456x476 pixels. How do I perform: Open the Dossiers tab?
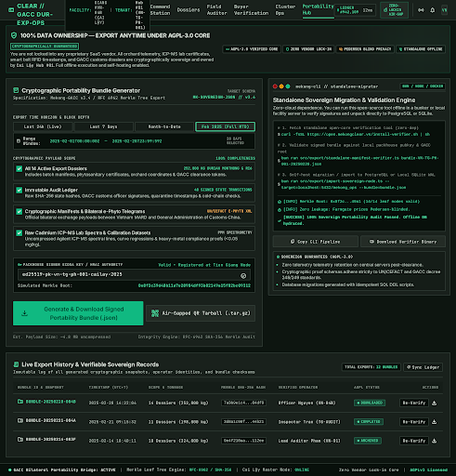[189, 10]
